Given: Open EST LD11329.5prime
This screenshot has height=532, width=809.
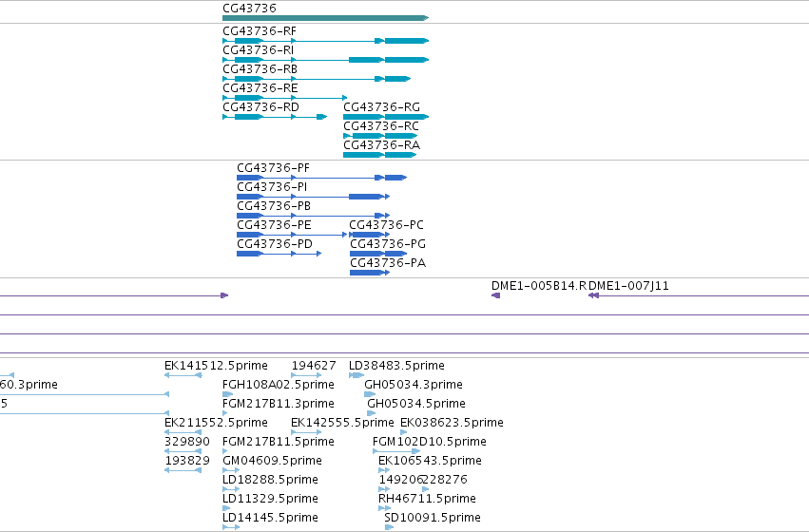Looking at the screenshot, I should point(270,499).
